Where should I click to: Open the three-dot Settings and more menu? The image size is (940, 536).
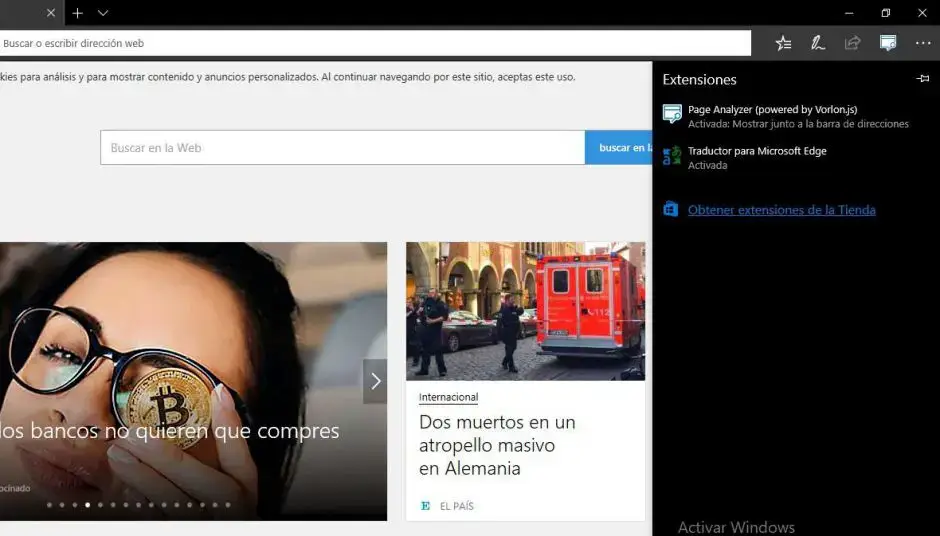pyautogui.click(x=922, y=43)
